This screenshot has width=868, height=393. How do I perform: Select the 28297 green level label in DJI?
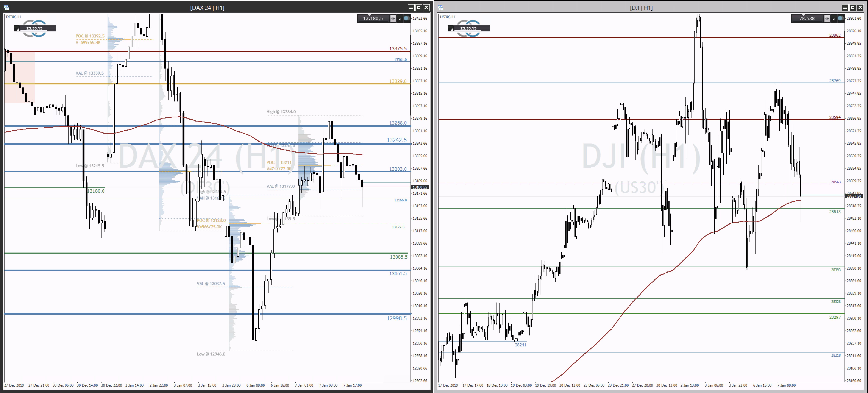[835, 317]
